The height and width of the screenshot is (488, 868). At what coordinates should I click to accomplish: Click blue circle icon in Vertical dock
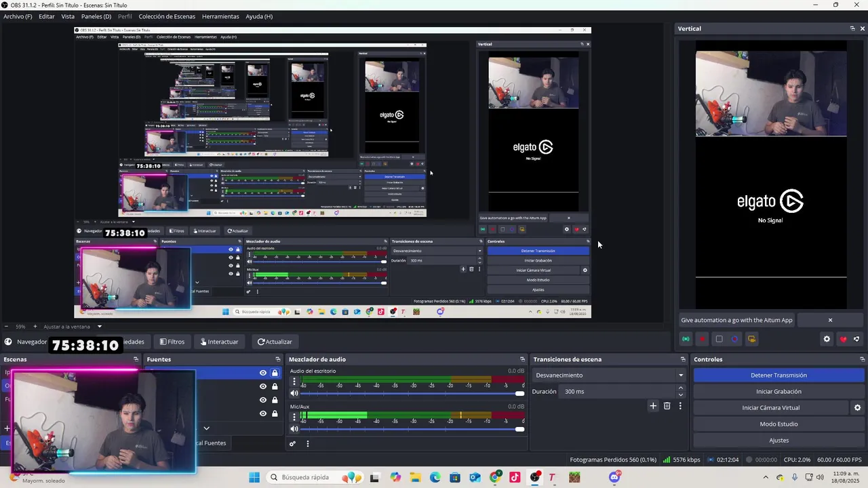735,339
